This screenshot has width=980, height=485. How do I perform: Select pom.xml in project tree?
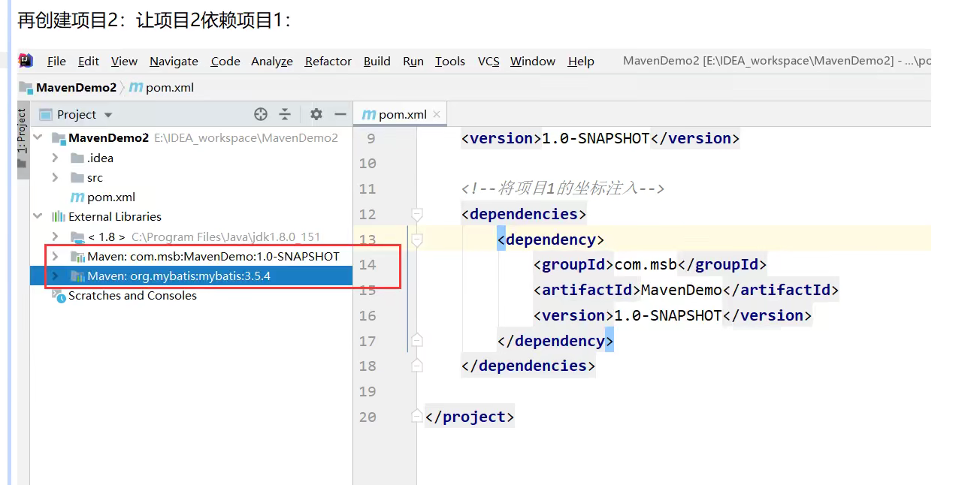[111, 197]
